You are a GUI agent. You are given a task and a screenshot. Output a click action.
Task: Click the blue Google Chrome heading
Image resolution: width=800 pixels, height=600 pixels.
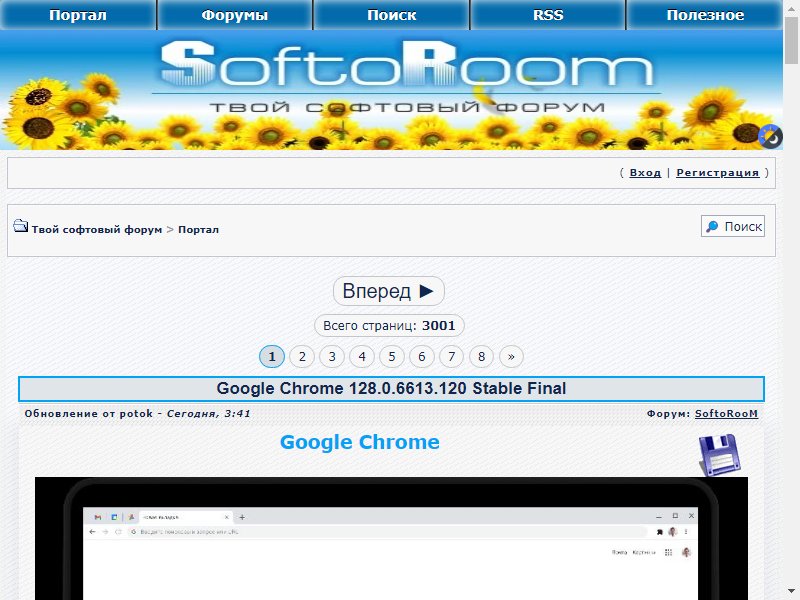pyautogui.click(x=360, y=442)
